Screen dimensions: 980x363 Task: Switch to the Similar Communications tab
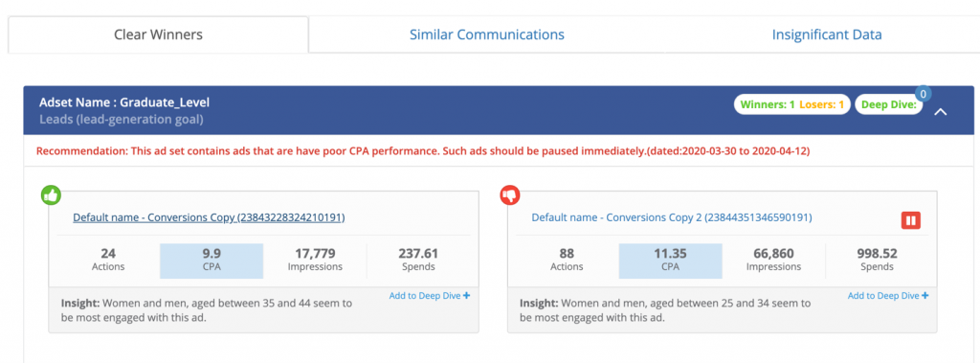[487, 34]
